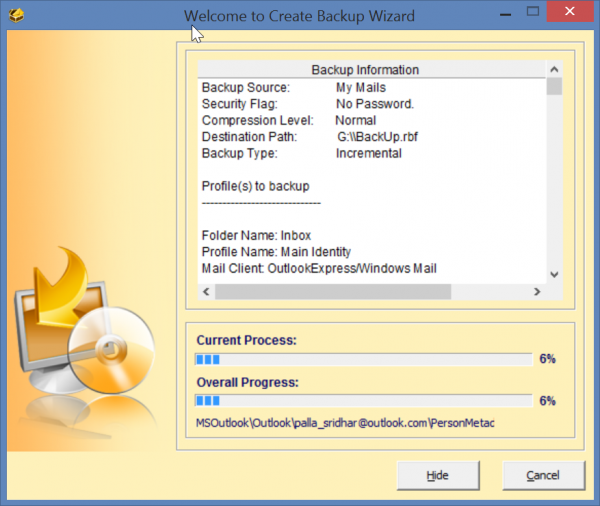Minimize the Create Backup Wizard window
The image size is (600, 506).
pos(496,15)
